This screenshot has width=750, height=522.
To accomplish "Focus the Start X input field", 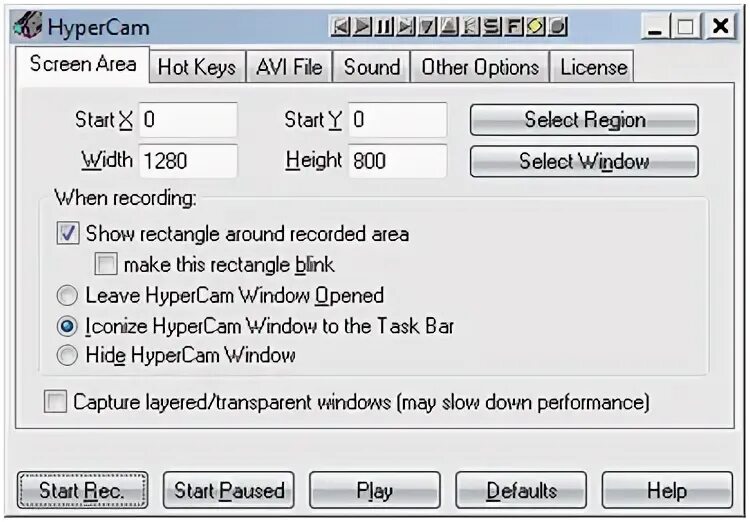I will (188, 120).
